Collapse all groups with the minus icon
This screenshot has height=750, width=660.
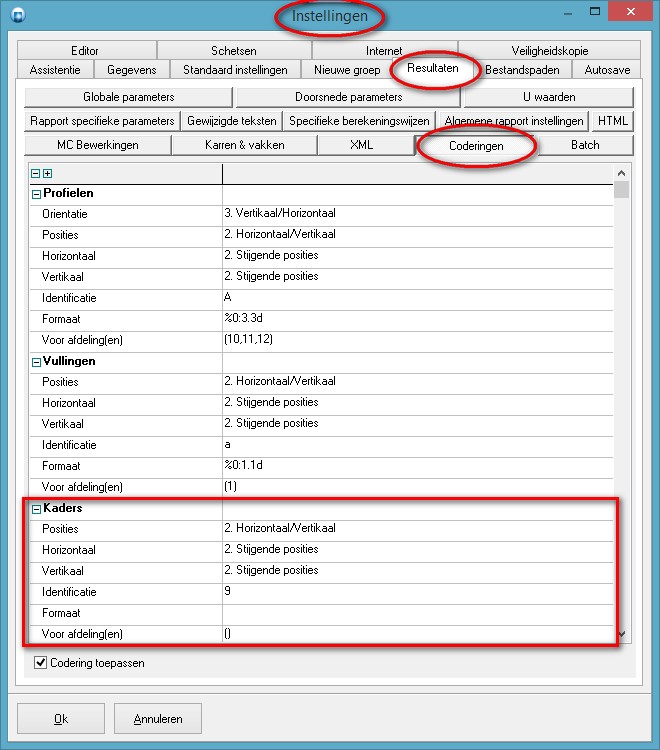(x=35, y=174)
